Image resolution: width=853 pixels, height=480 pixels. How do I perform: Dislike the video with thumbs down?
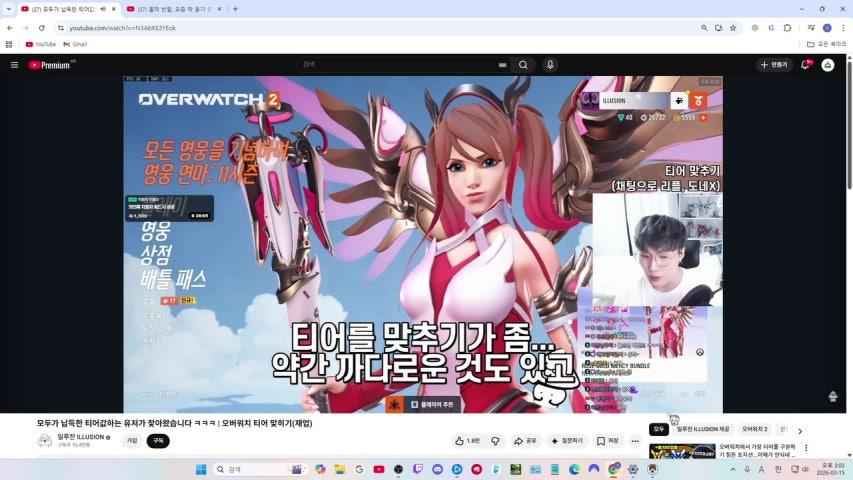pos(495,441)
